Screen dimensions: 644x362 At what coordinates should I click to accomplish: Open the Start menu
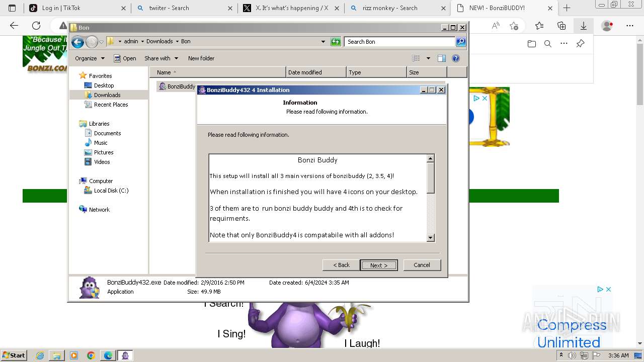click(14, 355)
